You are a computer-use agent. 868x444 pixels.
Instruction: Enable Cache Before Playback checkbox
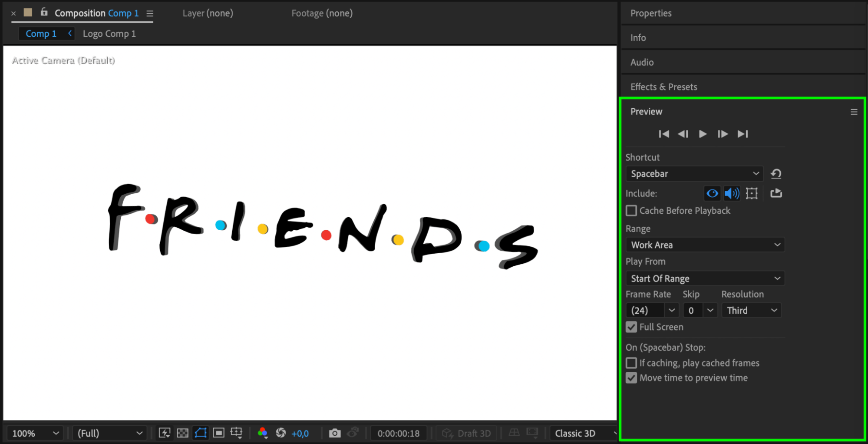coord(631,211)
